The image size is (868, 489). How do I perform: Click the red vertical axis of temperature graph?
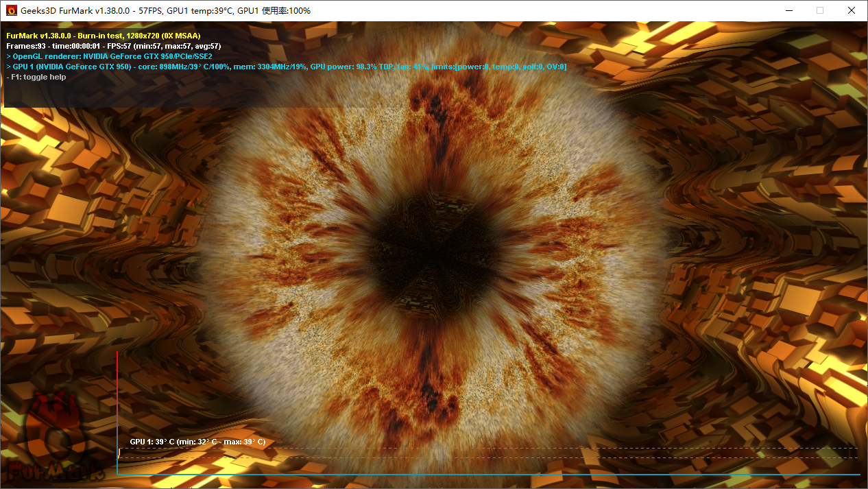(117, 398)
